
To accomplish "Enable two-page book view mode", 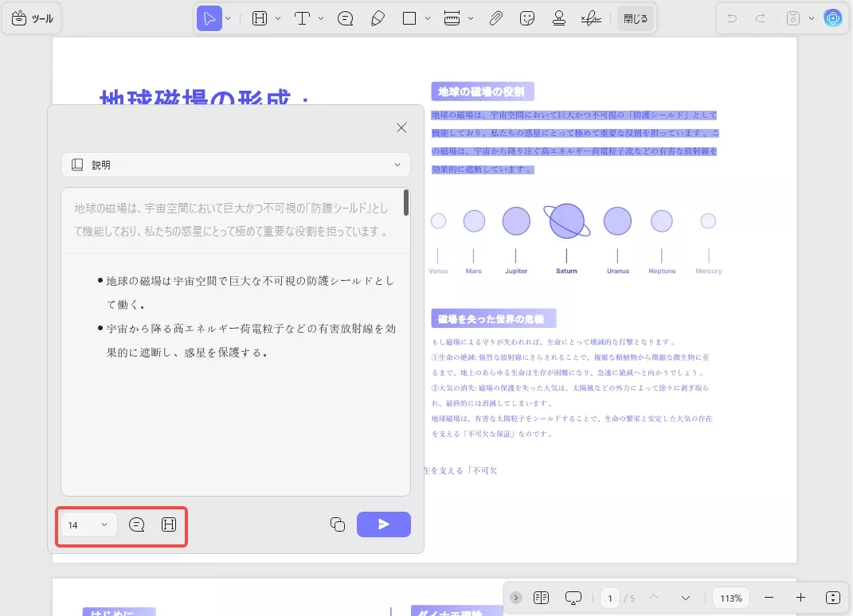I will click(x=542, y=597).
